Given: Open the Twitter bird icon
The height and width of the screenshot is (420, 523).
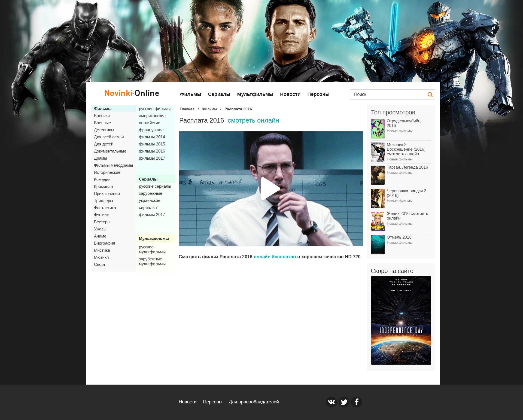Looking at the screenshot, I should pos(344,402).
